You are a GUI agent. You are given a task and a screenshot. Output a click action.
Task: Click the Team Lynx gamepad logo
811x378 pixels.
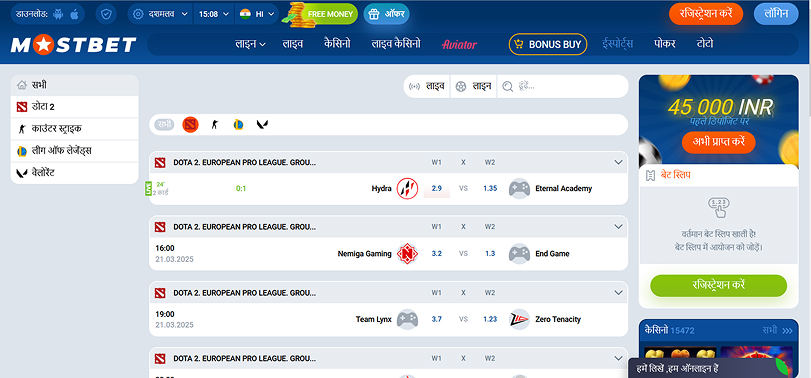407,320
